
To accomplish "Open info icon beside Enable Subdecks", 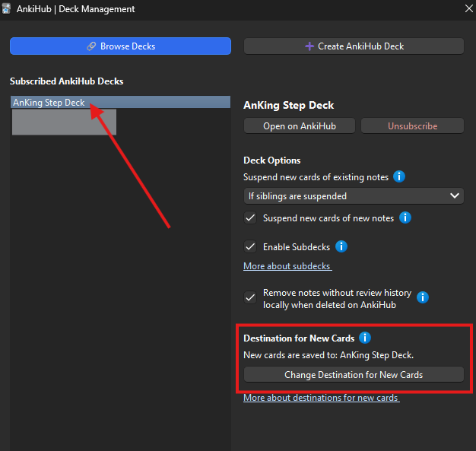I will coord(341,246).
